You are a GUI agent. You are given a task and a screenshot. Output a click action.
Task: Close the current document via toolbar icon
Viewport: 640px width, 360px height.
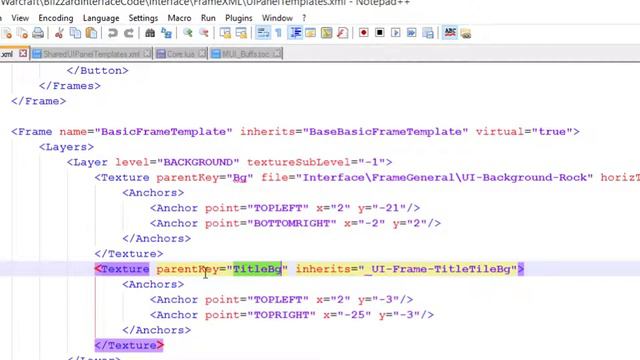click(x=7, y=33)
